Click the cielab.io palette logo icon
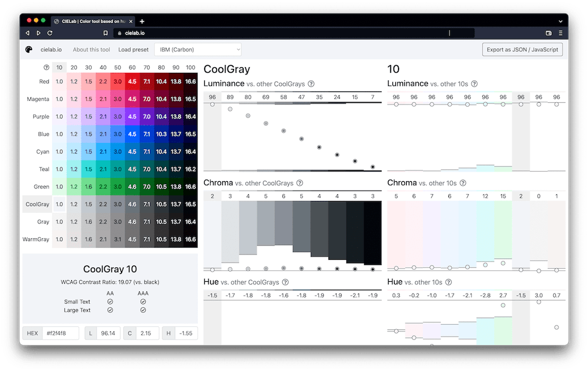The image size is (588, 371). pyautogui.click(x=29, y=50)
